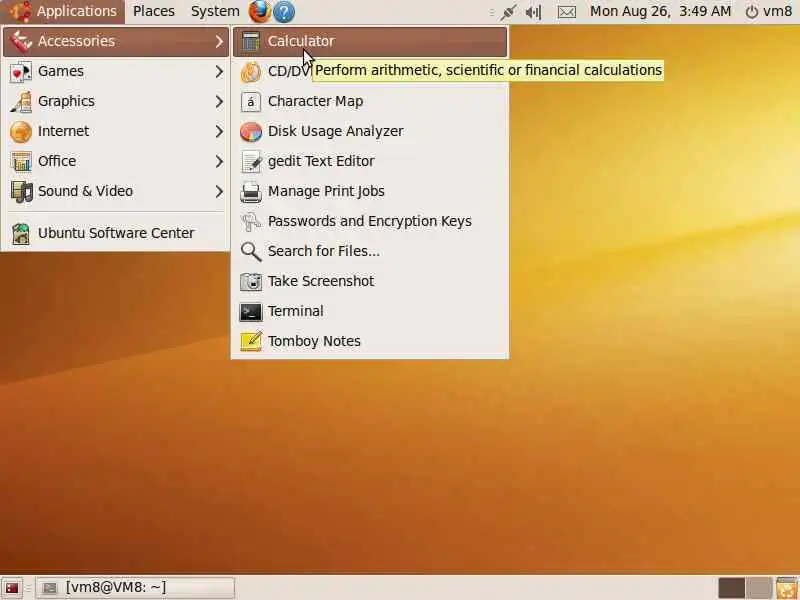Open Disk Usage Analyzer entry
This screenshot has width=800, height=600.
tap(370, 132)
